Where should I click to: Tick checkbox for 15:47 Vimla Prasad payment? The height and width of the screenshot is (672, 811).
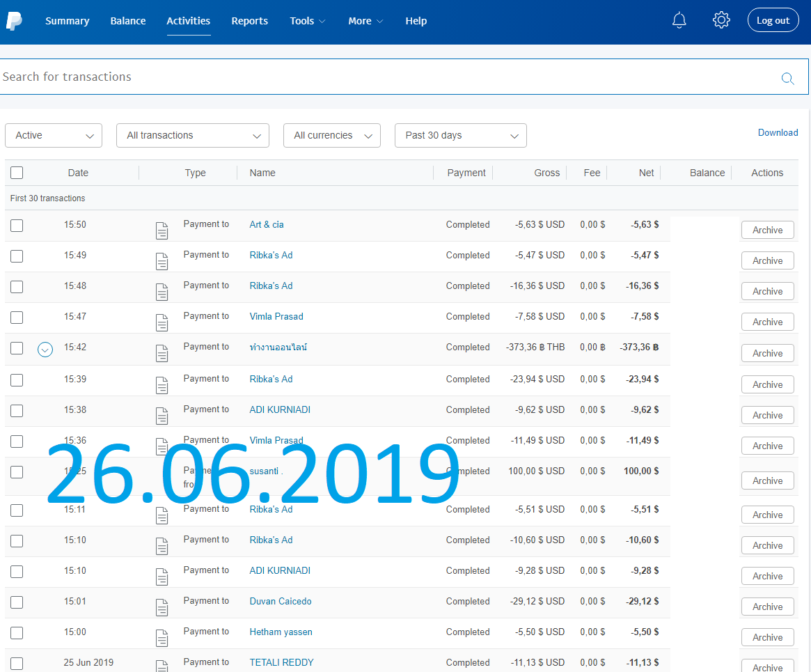tap(17, 317)
